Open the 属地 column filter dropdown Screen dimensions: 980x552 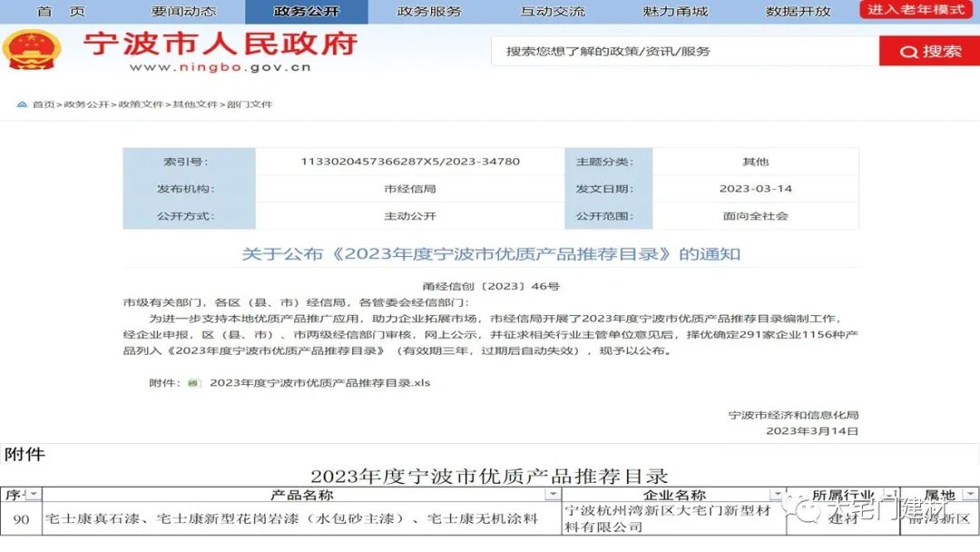pyautogui.click(x=972, y=495)
